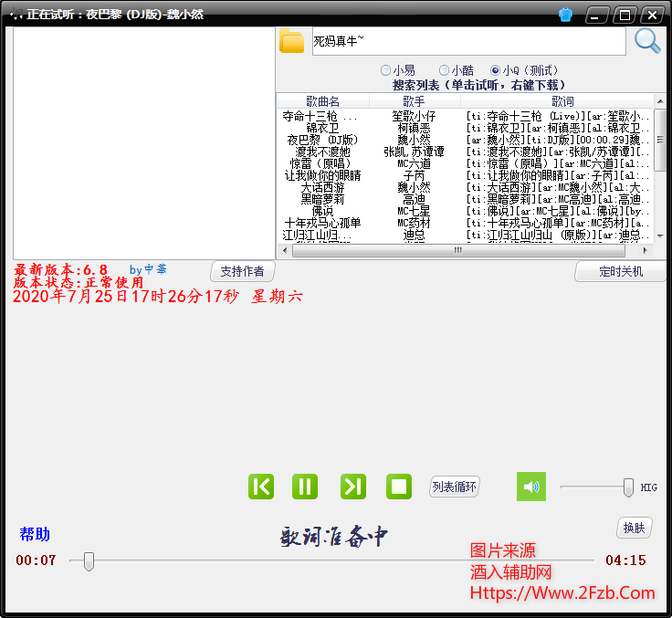Sort results by the 歌手 column header
Image resolution: width=672 pixels, height=618 pixels.
pyautogui.click(x=414, y=101)
